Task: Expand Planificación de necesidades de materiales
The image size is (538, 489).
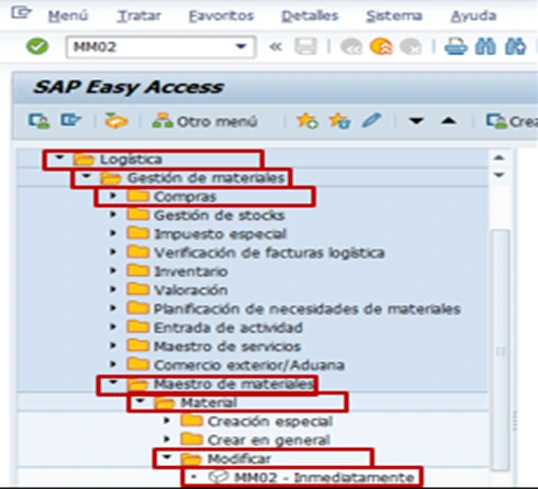Action: 113,308
